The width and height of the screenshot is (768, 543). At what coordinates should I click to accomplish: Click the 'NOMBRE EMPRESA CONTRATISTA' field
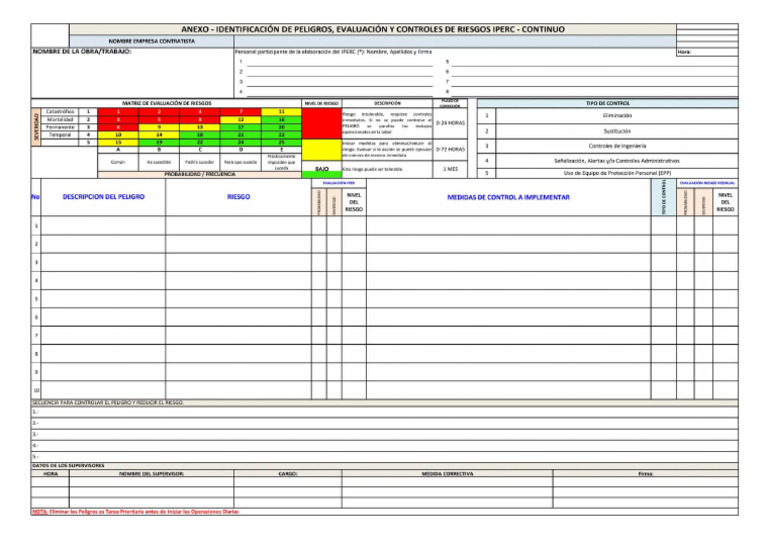[151, 41]
